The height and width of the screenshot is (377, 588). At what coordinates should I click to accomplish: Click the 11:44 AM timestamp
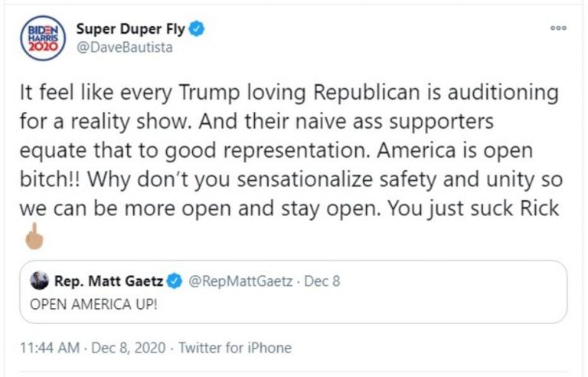pos(51,348)
